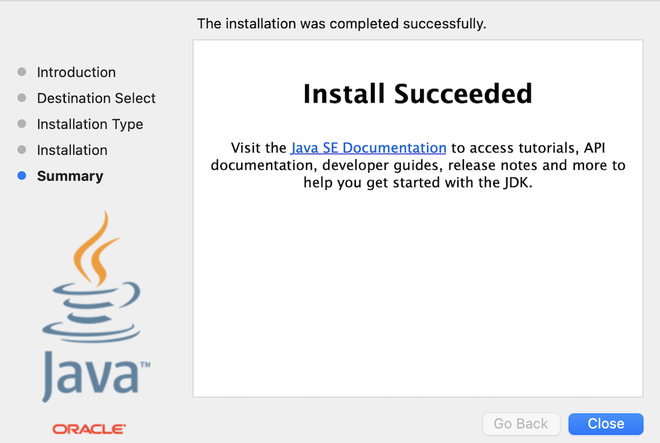Click the installation completed successfully message
The width and height of the screenshot is (660, 443).
[x=341, y=24]
